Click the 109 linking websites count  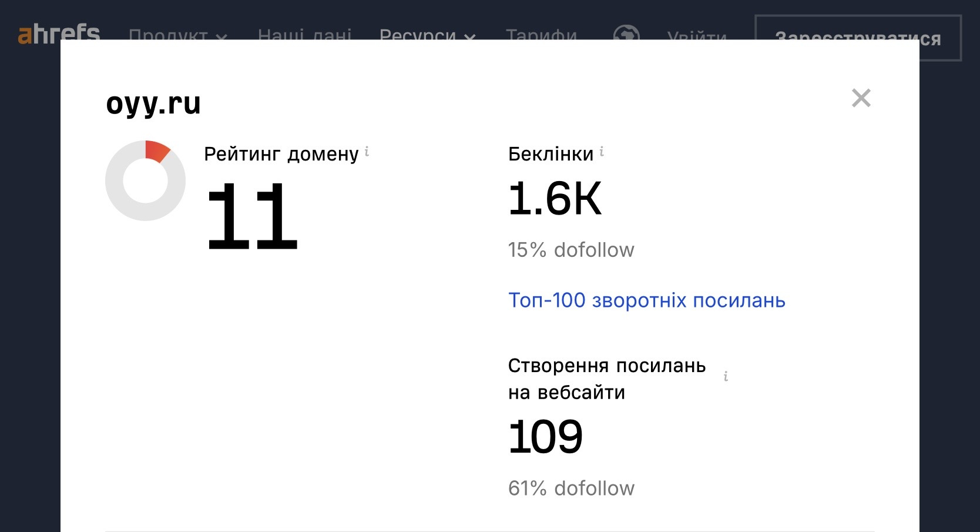click(545, 437)
